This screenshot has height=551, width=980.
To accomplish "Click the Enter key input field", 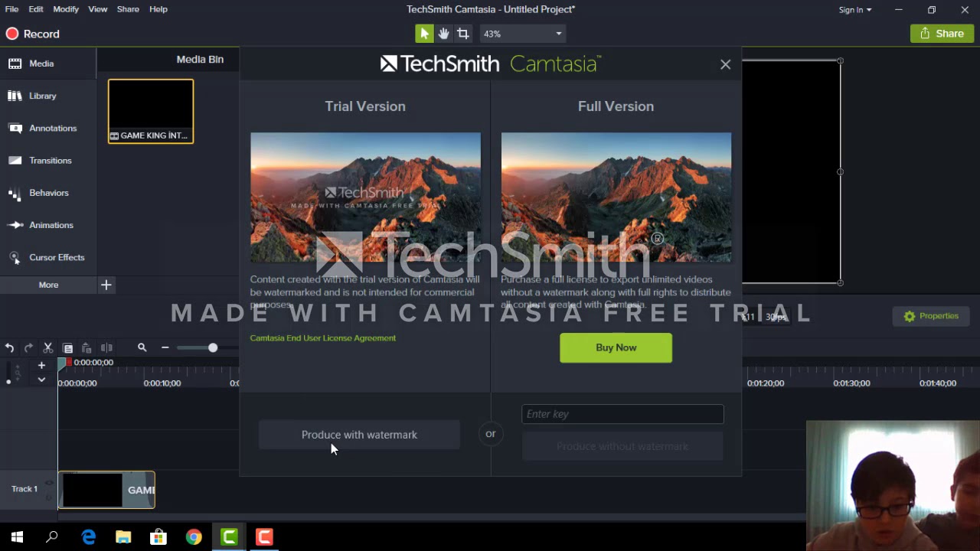I will [622, 414].
